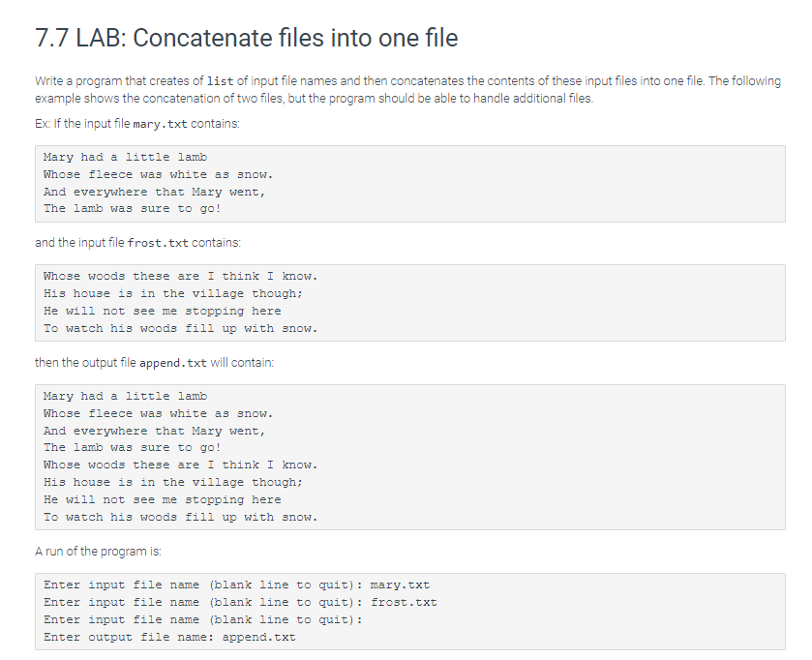Click last line of the append.txt output box
This screenshot has width=812, height=660.
[181, 517]
